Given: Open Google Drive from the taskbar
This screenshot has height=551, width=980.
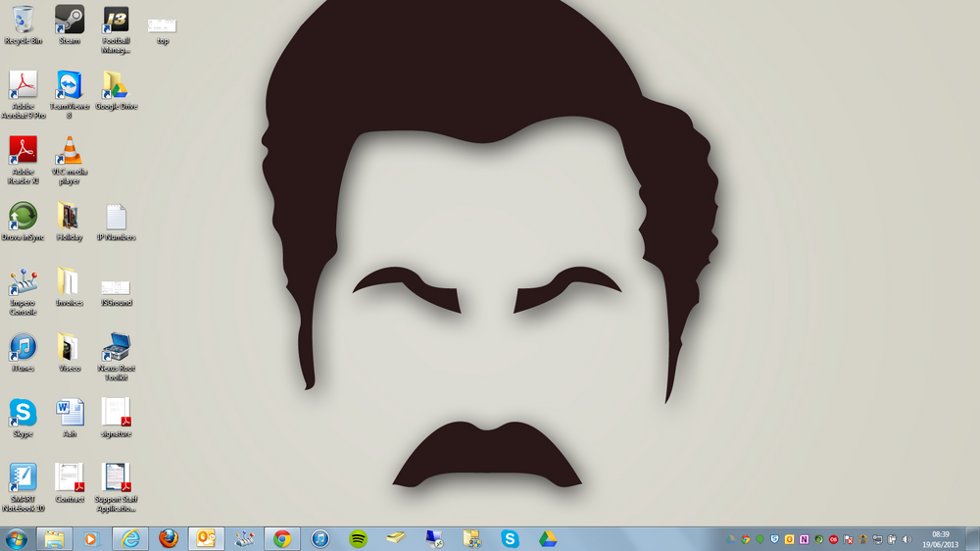Looking at the screenshot, I should tap(548, 538).
